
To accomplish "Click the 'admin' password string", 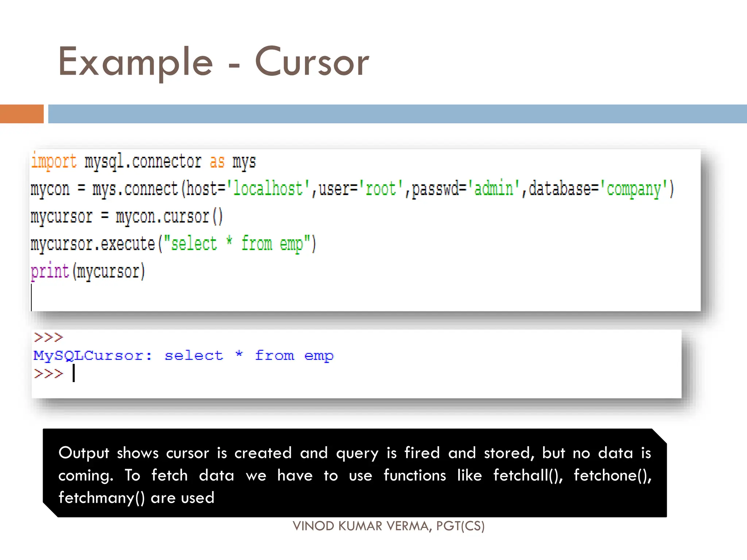I will [x=494, y=189].
